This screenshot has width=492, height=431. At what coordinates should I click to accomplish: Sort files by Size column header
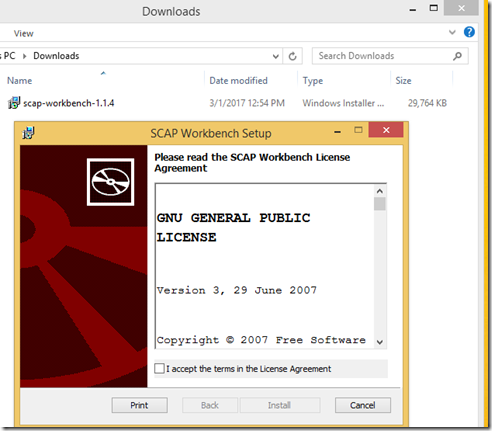click(403, 81)
